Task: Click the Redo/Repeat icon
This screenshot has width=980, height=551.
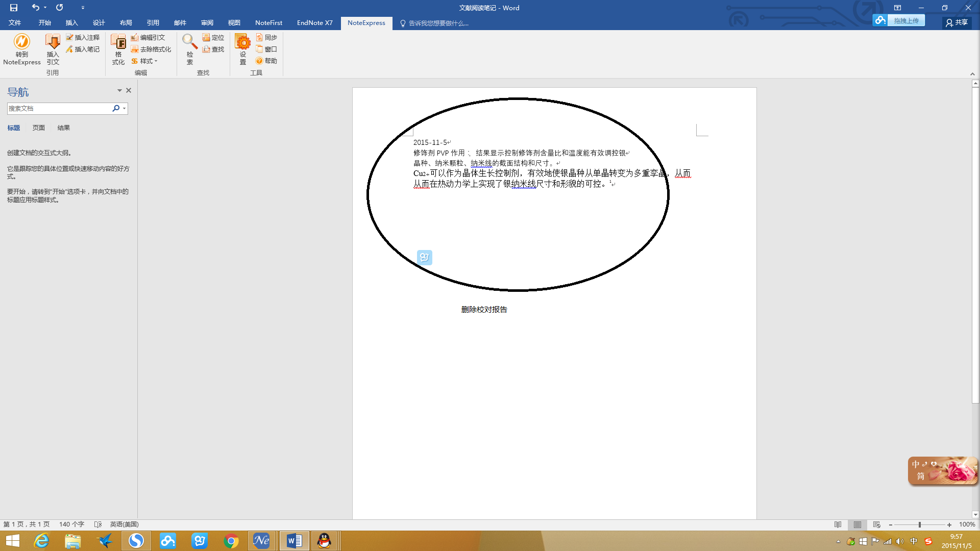Action: (x=60, y=8)
